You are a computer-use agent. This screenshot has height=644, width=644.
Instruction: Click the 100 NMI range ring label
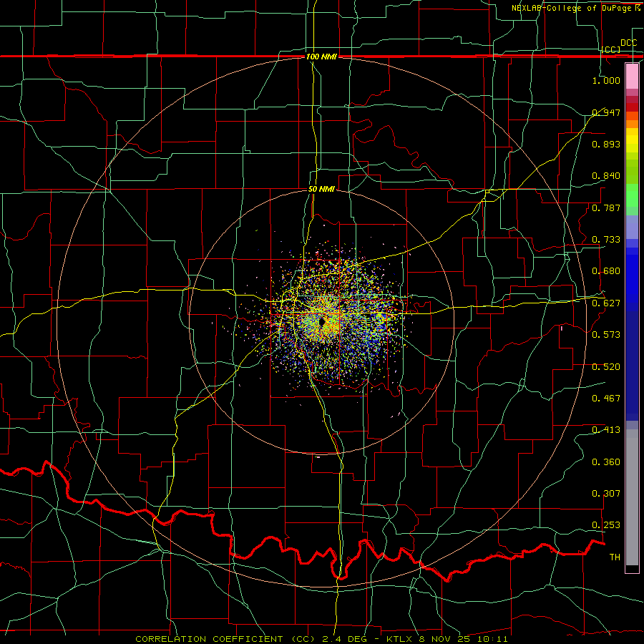321,57
